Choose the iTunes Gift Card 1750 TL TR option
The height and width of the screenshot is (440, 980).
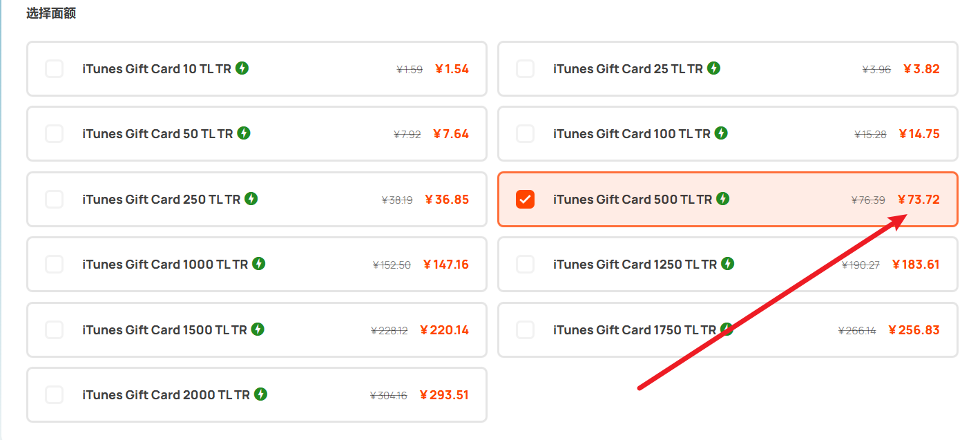pos(728,329)
